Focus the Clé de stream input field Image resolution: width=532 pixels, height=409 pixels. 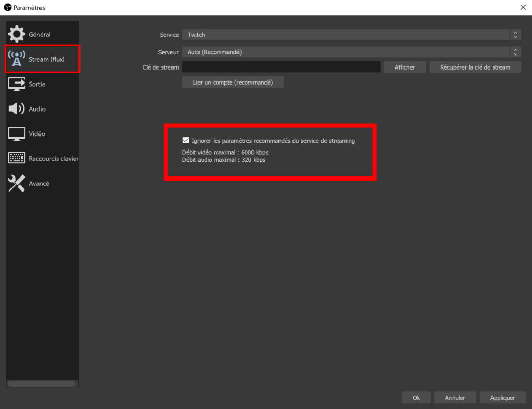[281, 67]
